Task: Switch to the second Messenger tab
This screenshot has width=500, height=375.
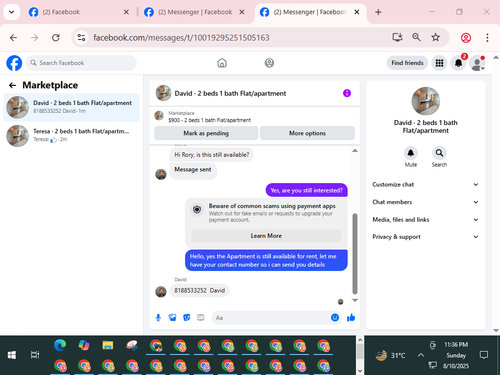Action: (195, 12)
